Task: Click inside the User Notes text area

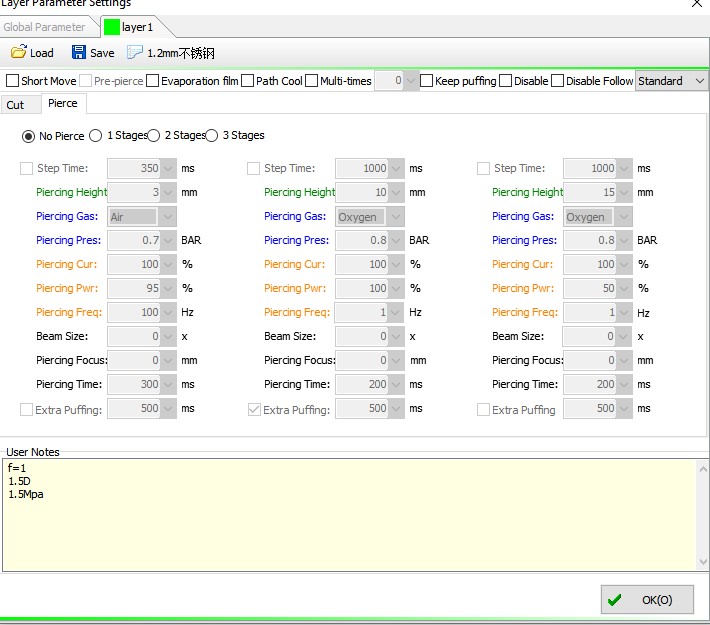Action: 350,520
